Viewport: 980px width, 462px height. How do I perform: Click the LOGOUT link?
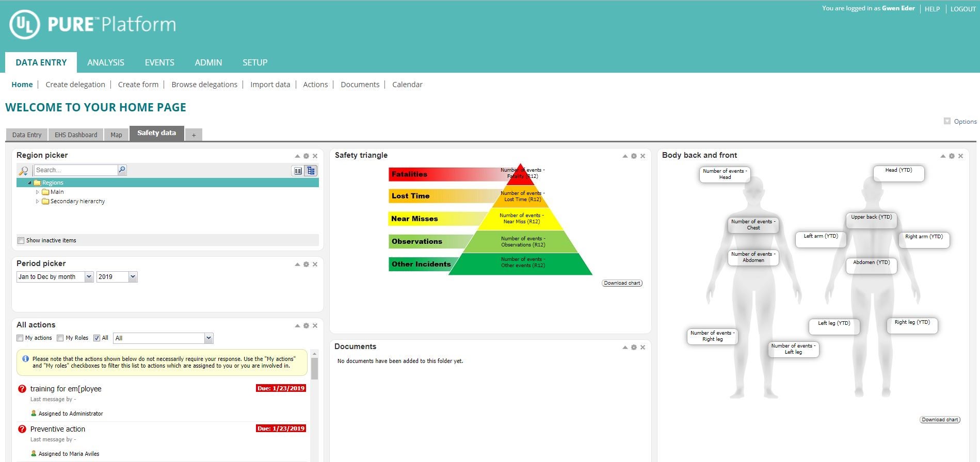click(x=963, y=9)
